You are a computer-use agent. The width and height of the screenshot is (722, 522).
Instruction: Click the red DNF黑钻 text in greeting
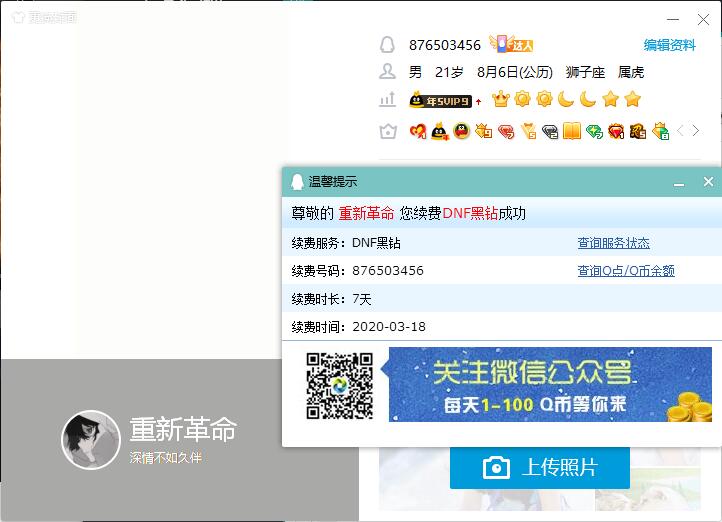click(x=470, y=213)
